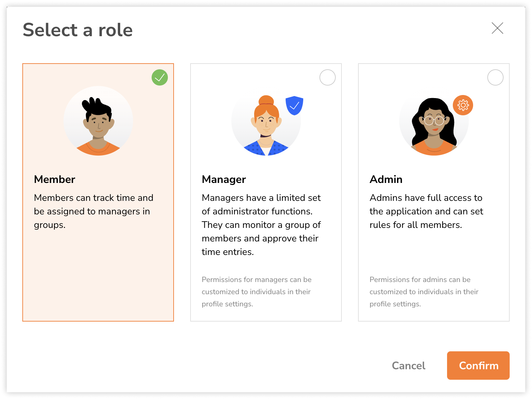The width and height of the screenshot is (532, 399).
Task: Click the Select a role dialog heading
Action: coord(77,30)
